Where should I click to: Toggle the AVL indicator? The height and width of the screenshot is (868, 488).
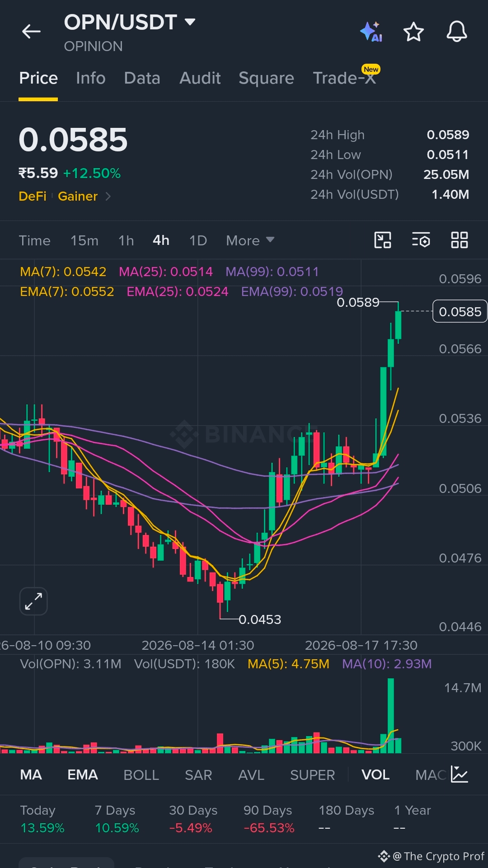click(251, 774)
